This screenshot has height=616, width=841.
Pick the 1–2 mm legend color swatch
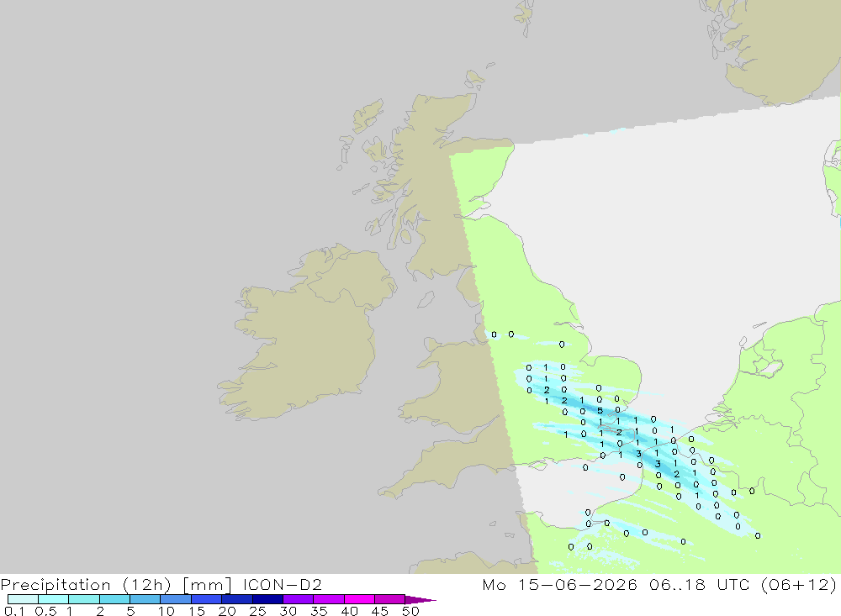pos(84,599)
